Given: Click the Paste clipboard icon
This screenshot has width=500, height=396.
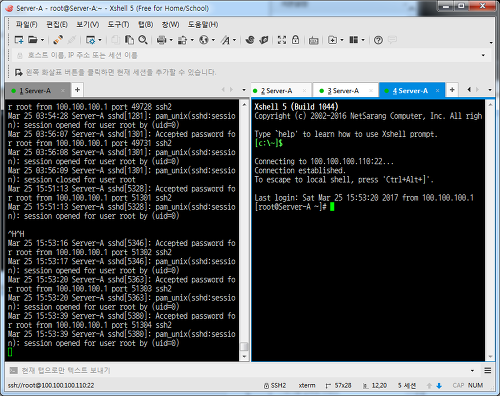Looking at the screenshot, I should (129, 40).
